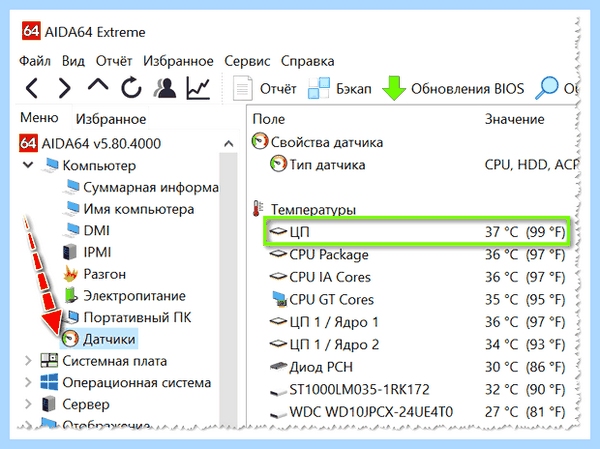Collapse the Компьютер tree node
600x449 pixels.
click(x=28, y=165)
